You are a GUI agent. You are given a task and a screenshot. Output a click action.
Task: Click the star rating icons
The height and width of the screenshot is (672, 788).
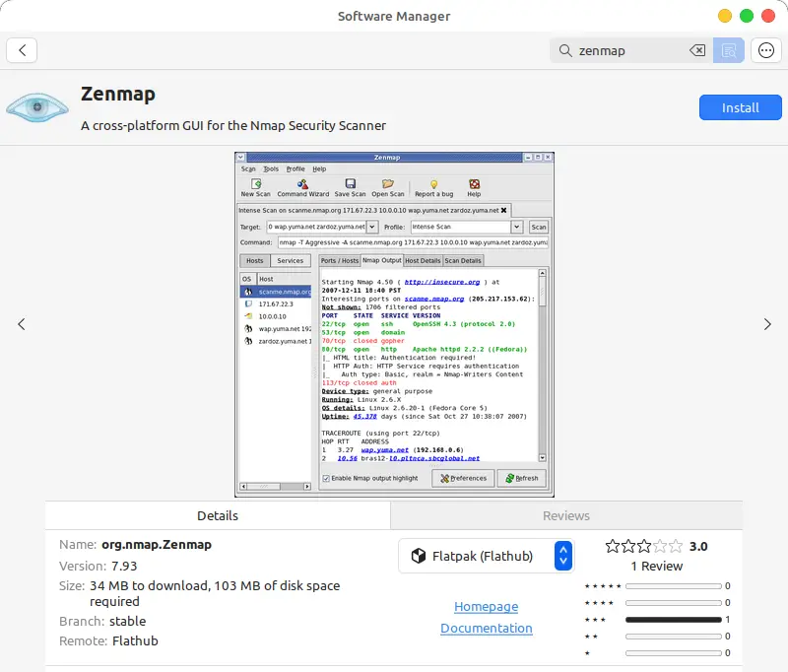(644, 546)
